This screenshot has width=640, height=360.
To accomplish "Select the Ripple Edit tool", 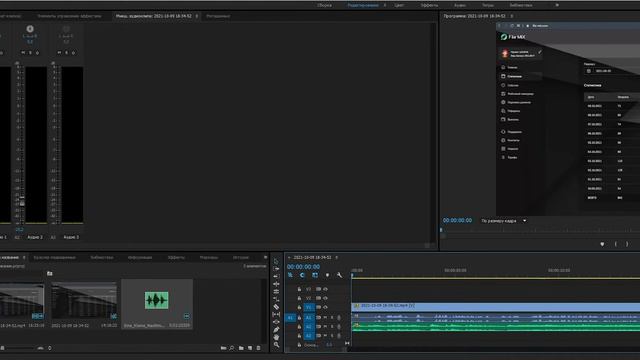I will click(276, 276).
